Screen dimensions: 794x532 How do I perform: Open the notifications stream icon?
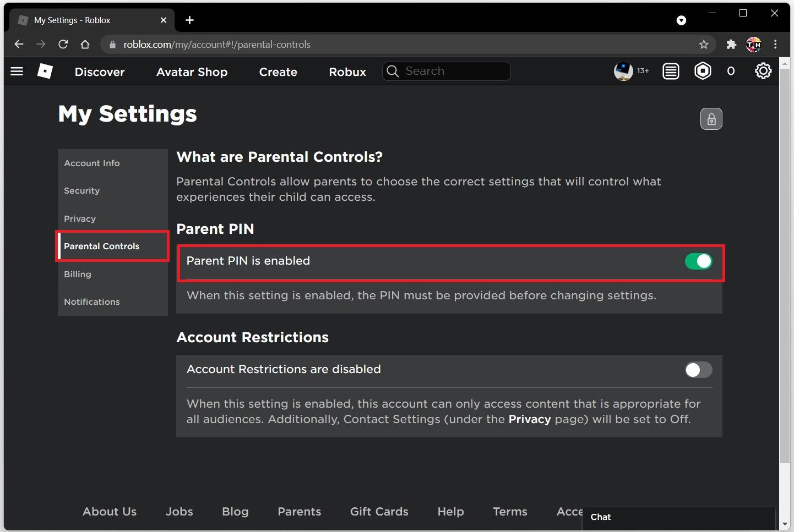[x=671, y=72]
